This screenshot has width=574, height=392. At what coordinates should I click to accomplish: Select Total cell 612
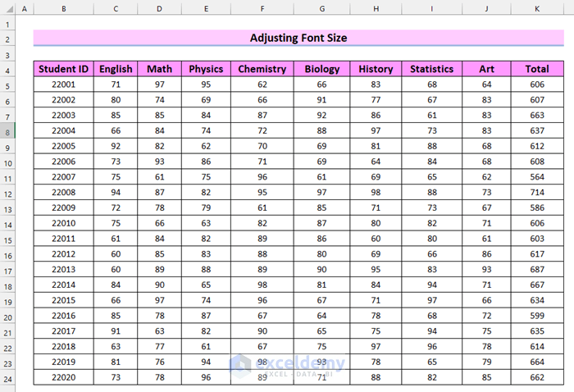[x=537, y=146]
